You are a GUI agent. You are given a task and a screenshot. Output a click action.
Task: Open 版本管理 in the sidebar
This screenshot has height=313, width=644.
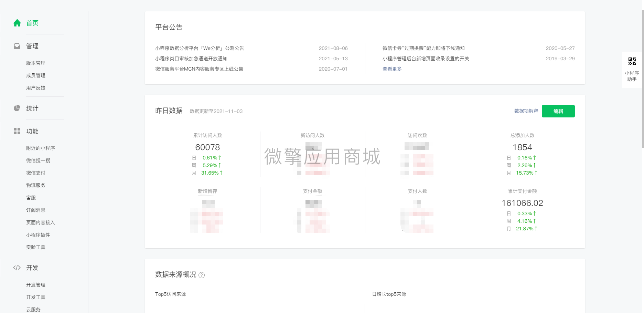(36, 63)
